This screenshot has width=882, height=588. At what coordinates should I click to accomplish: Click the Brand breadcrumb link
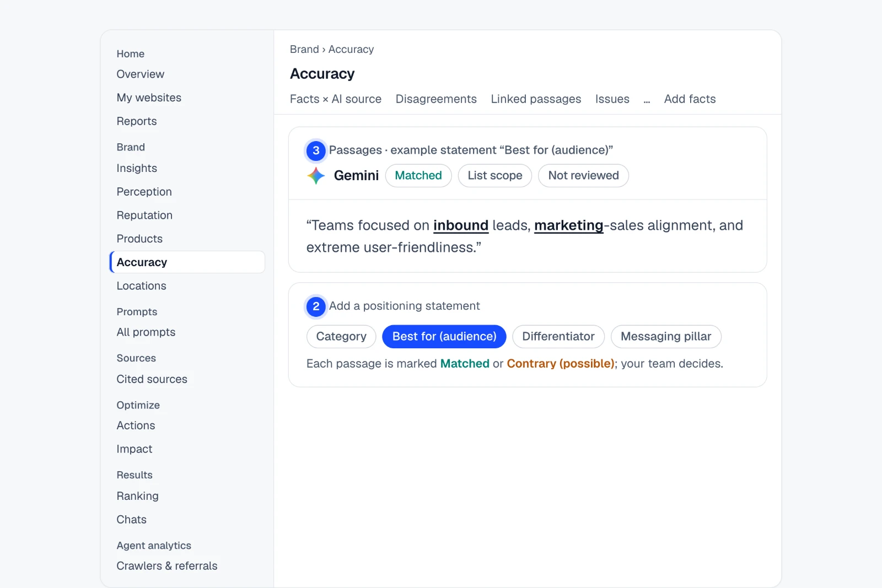click(x=304, y=50)
